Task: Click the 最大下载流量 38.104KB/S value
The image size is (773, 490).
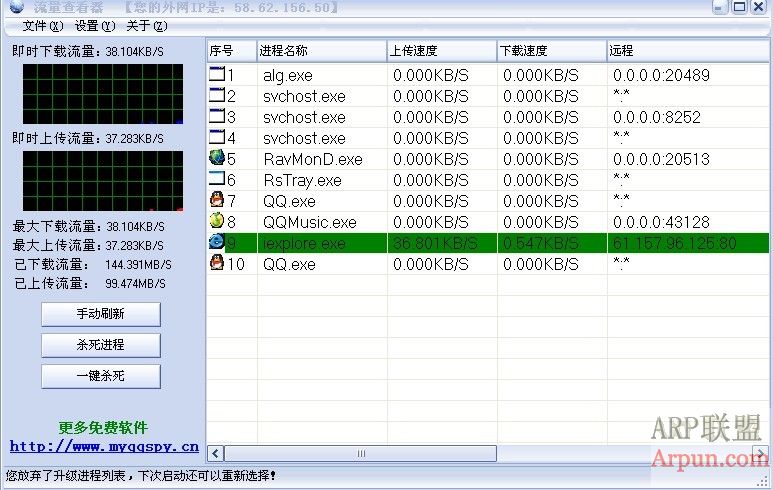Action: pyautogui.click(x=135, y=227)
